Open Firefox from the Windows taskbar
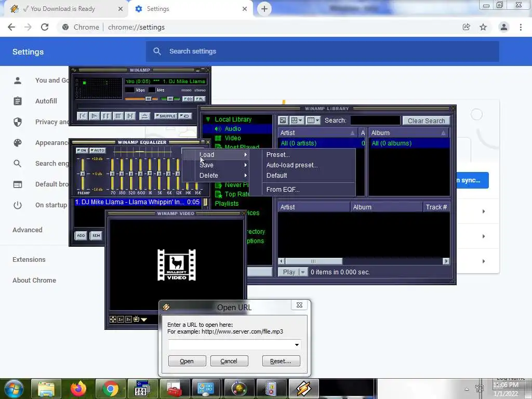The height and width of the screenshot is (399, 532). (78, 389)
